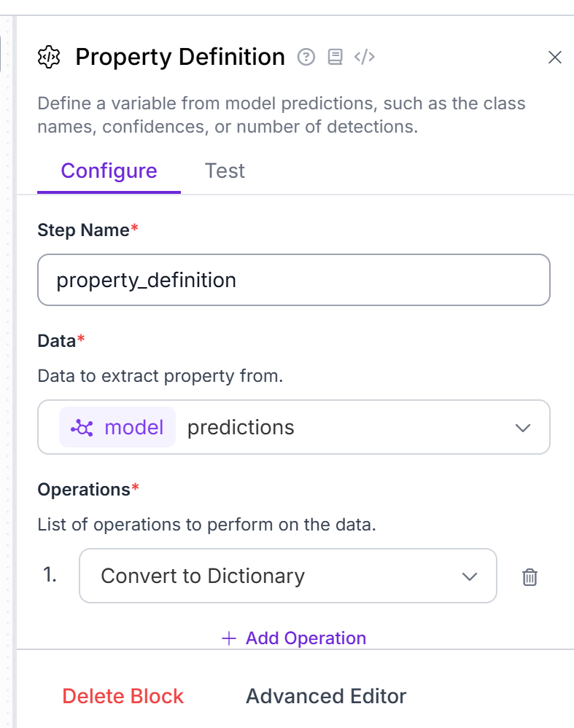Expand the Data chevron next to predictions
The image size is (574, 728).
tap(523, 428)
